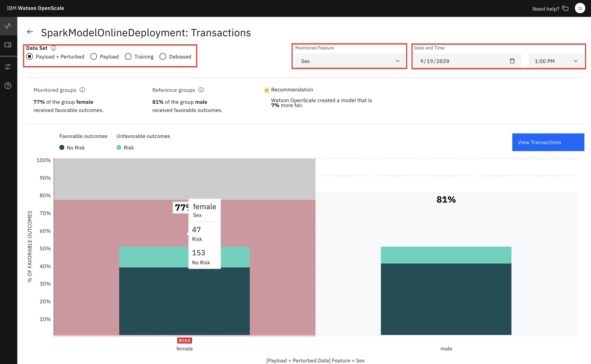Open the configuration sliders icon in sidebar
The image size is (591, 364).
[x=8, y=67]
